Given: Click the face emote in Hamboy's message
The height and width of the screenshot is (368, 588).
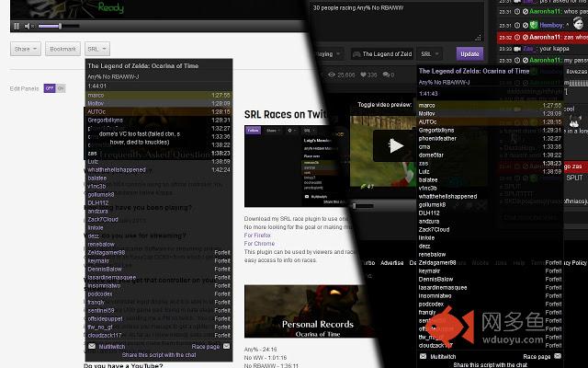Looking at the screenshot, I should coord(578,23).
